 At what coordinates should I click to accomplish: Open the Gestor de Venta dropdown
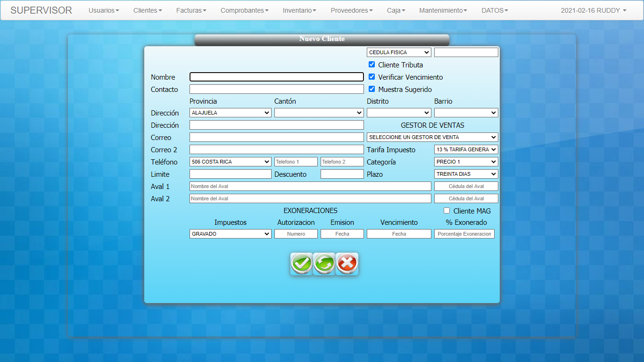click(432, 137)
